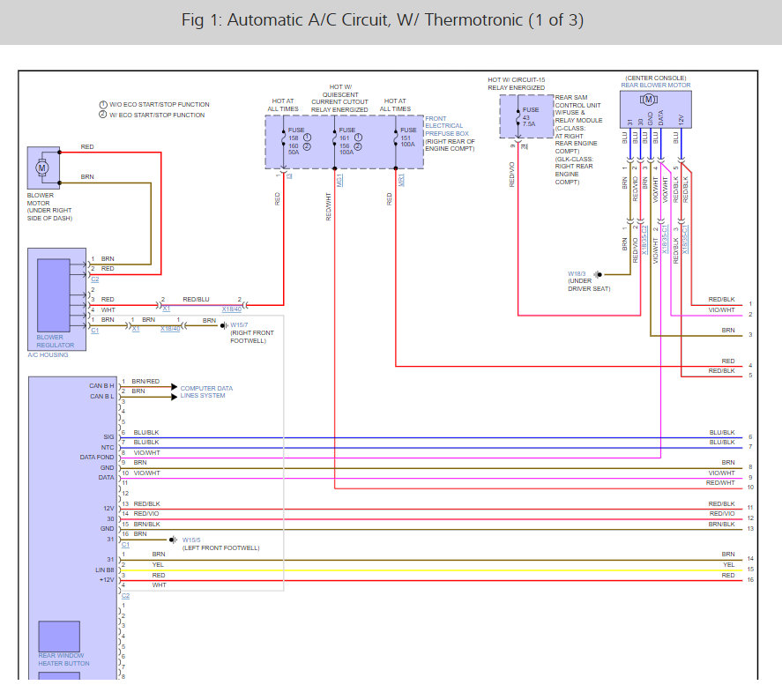Follow the A/C Housing link
This screenshot has width=782, height=700.
(48, 354)
